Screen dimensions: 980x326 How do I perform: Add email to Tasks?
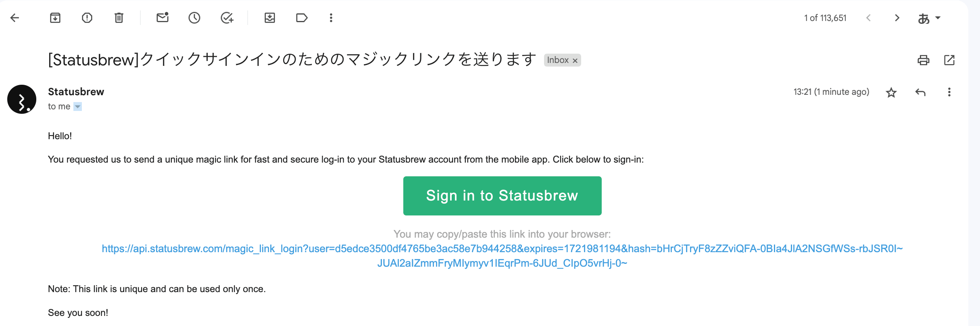point(227,18)
